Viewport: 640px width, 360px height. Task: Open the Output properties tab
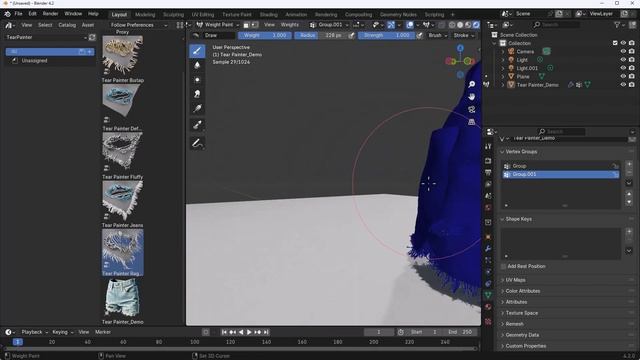pyautogui.click(x=488, y=173)
